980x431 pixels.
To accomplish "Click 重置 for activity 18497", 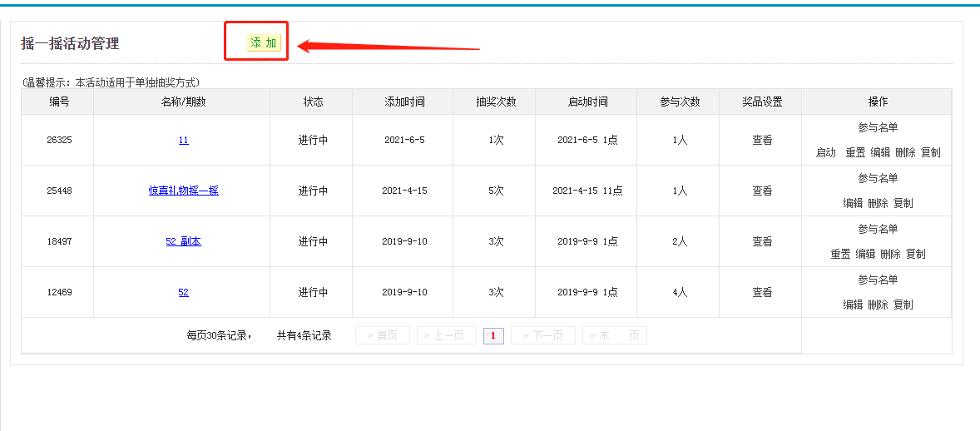I will pyautogui.click(x=840, y=255).
